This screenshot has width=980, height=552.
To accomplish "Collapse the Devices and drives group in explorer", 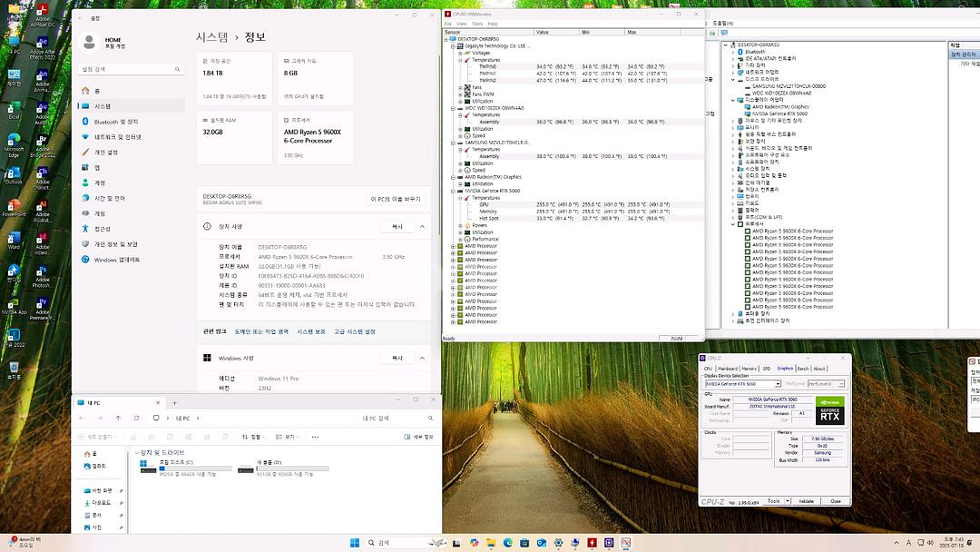I will tap(137, 453).
